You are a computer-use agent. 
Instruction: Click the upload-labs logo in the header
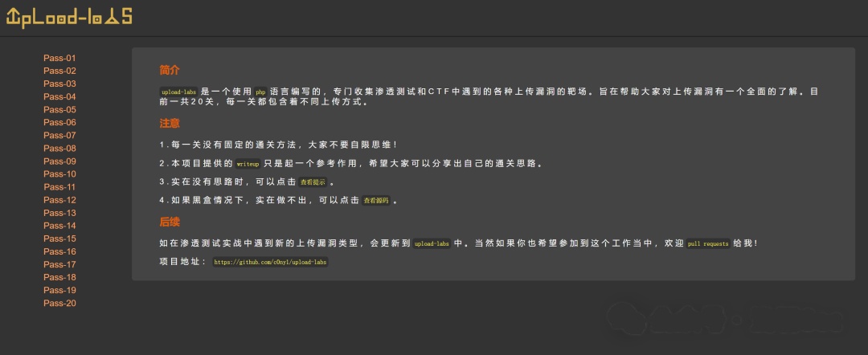[x=69, y=17]
